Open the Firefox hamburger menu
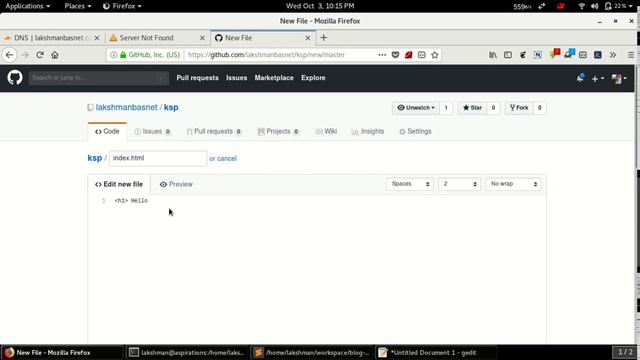Viewport: 640px width, 360px height. tap(631, 55)
